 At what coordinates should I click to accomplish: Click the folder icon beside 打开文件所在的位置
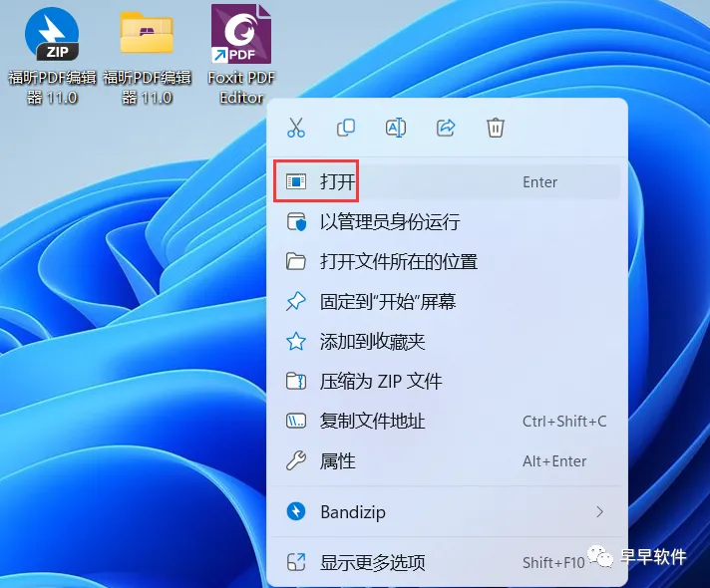pos(296,262)
